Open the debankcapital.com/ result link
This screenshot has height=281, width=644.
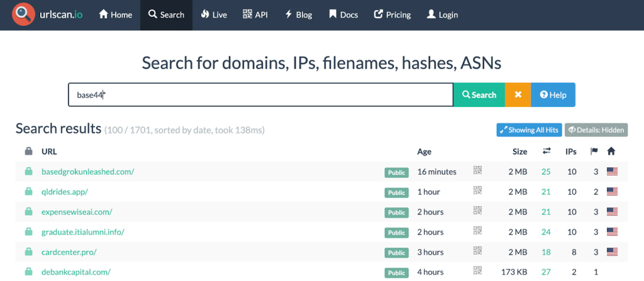tap(75, 272)
